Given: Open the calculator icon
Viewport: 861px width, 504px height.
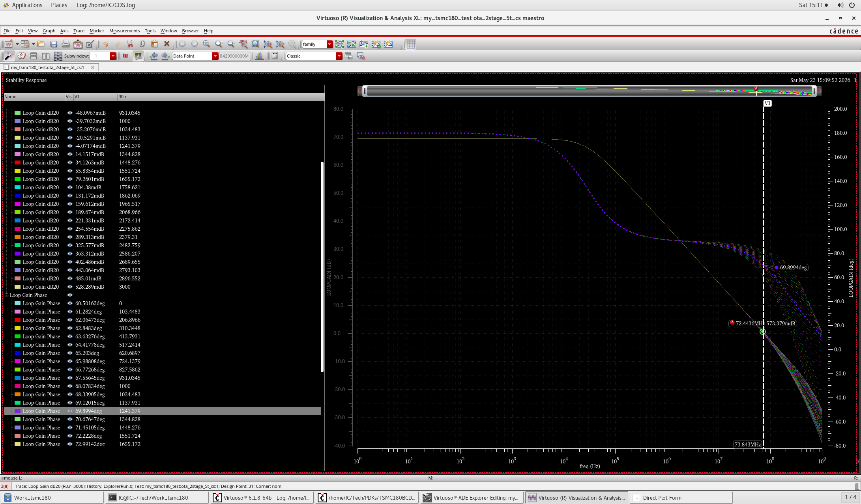Looking at the screenshot, I should click(275, 56).
